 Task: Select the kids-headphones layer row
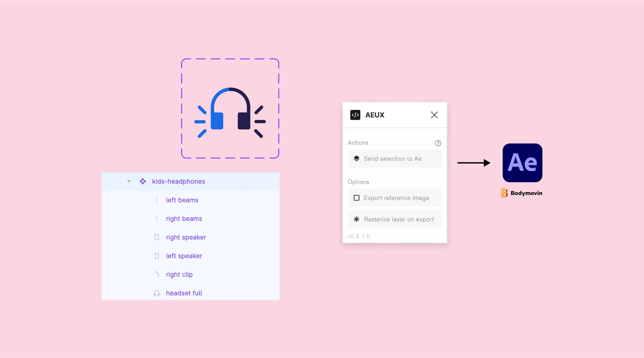[191, 182]
